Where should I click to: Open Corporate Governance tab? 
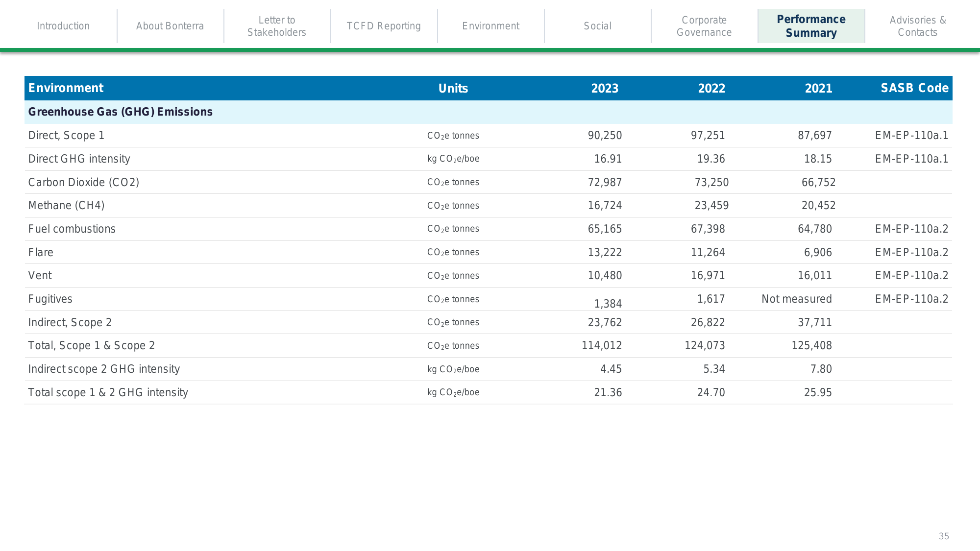pos(704,26)
